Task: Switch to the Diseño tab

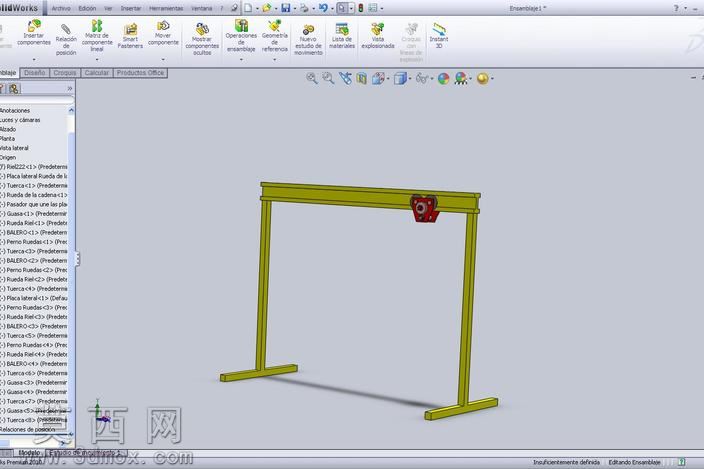Action: (x=35, y=73)
